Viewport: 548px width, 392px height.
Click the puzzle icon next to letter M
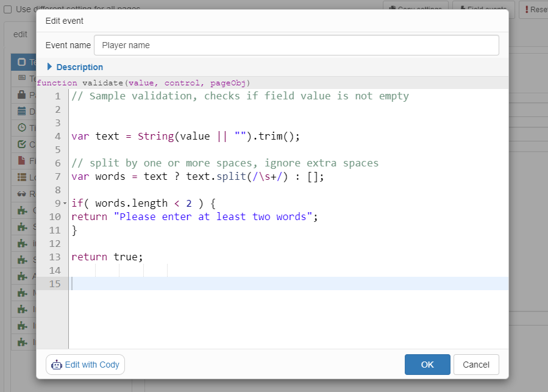click(x=23, y=293)
